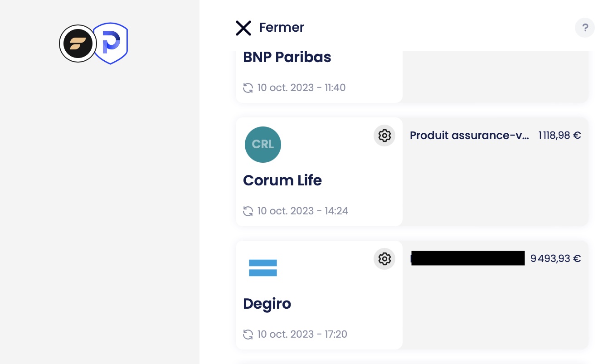Viewport: 603px width, 364px height.
Task: Open the Degiro card title
Action: click(267, 304)
